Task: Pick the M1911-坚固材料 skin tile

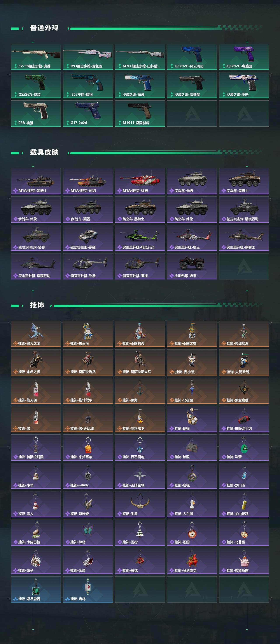Action: (x=140, y=114)
